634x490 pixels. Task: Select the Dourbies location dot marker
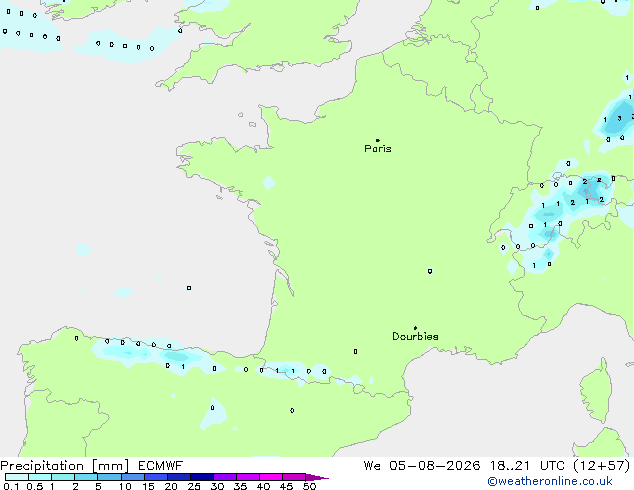415,328
